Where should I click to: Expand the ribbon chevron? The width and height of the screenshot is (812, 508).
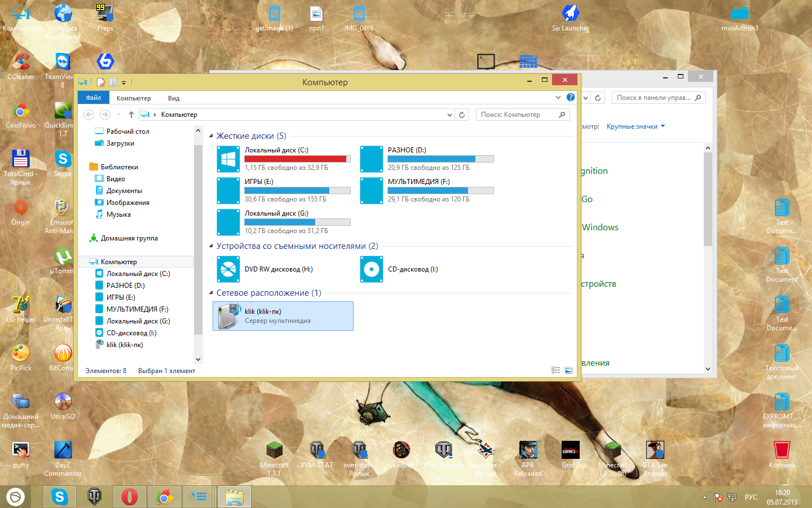pyautogui.click(x=558, y=97)
